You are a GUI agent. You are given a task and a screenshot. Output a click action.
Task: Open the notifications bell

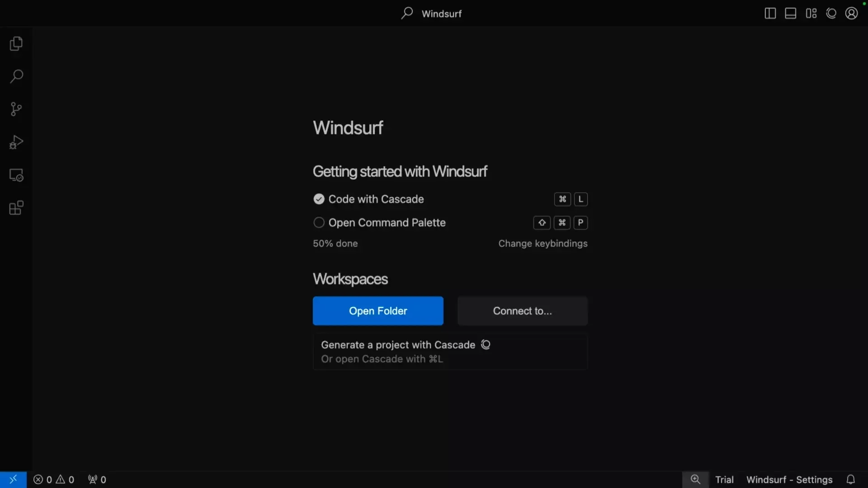pos(852,479)
